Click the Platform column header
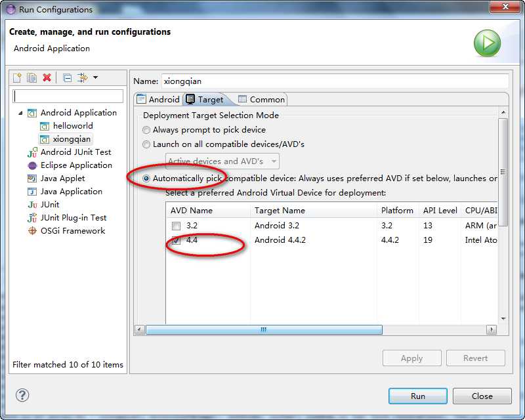Viewport: 525px width, 420px height. (398, 211)
